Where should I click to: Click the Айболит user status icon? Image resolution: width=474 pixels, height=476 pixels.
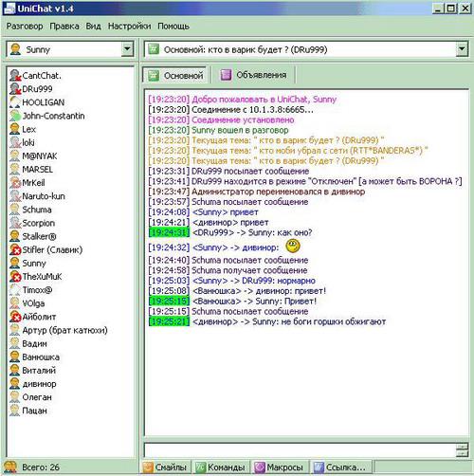click(x=15, y=317)
